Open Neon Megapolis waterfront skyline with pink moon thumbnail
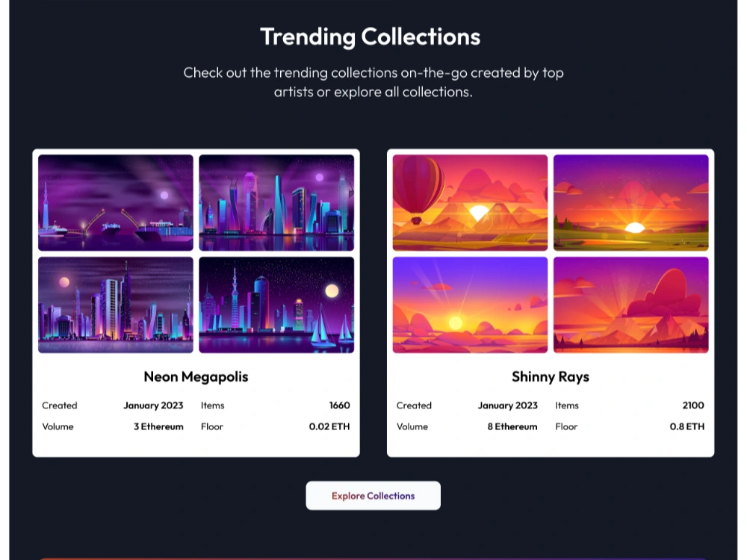 point(116,305)
